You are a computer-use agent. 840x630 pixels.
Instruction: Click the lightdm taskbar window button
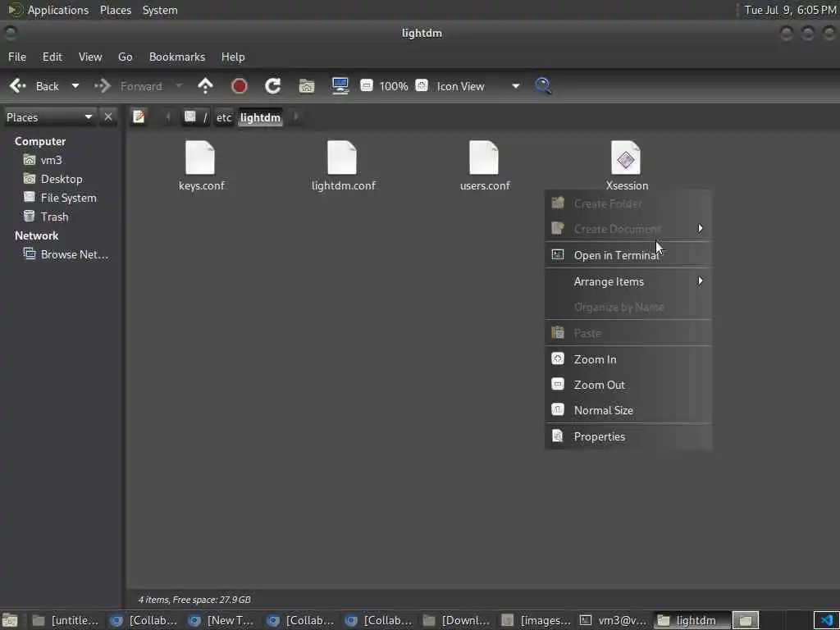tap(691, 620)
